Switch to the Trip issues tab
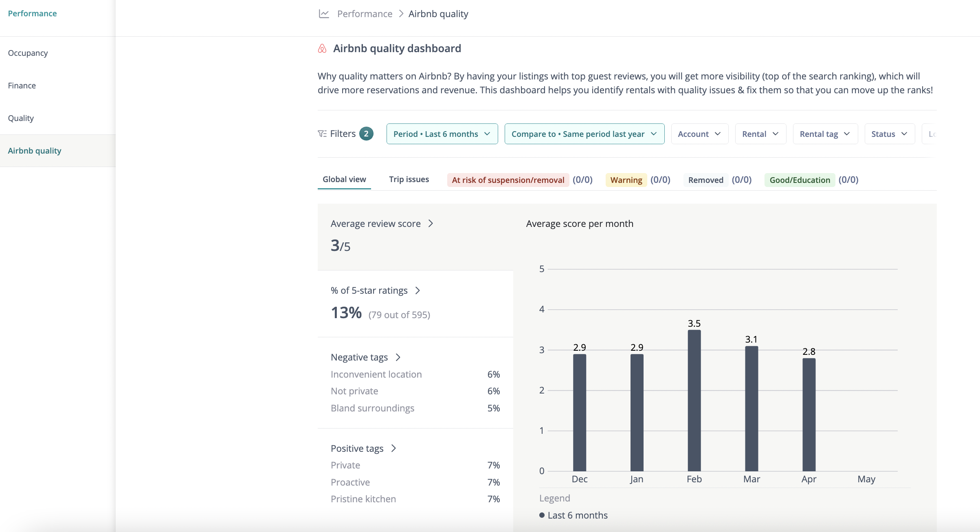Viewport: 980px width, 532px height. pos(409,179)
